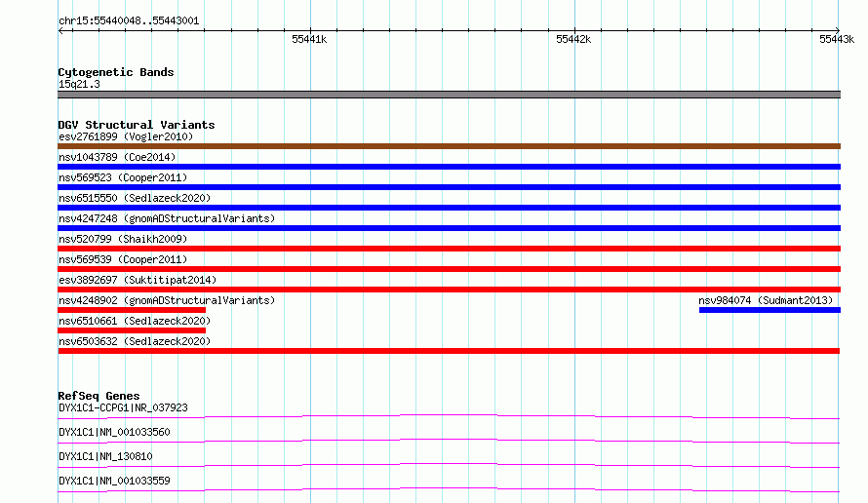Viewport: 868px width, 503px height.
Task: Select the Cytogenetic Bands track title
Action: pos(116,72)
